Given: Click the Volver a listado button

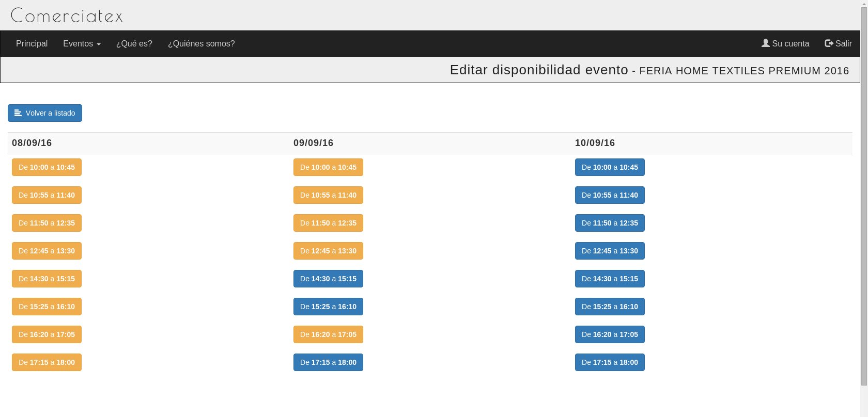Looking at the screenshot, I should tap(45, 113).
